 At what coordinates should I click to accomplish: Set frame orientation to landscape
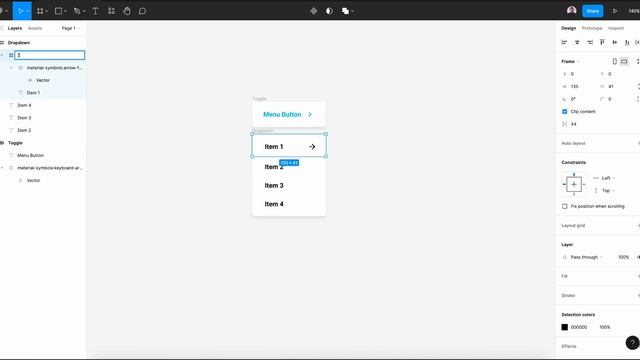(624, 61)
